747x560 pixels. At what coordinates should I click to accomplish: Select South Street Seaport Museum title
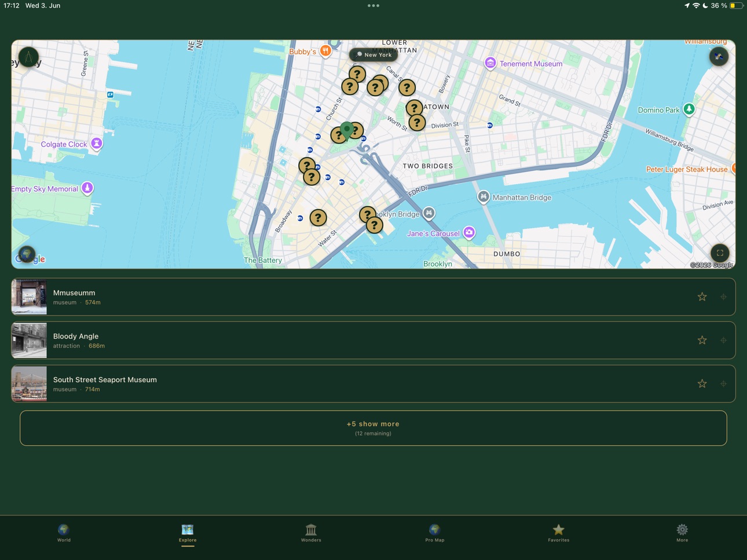pos(105,380)
